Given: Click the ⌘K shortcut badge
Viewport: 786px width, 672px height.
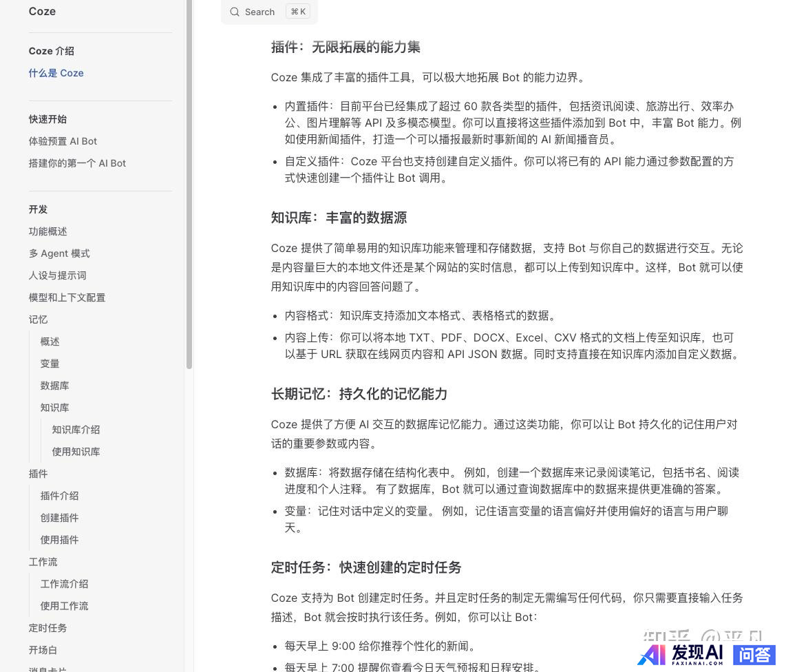Looking at the screenshot, I should click(298, 12).
